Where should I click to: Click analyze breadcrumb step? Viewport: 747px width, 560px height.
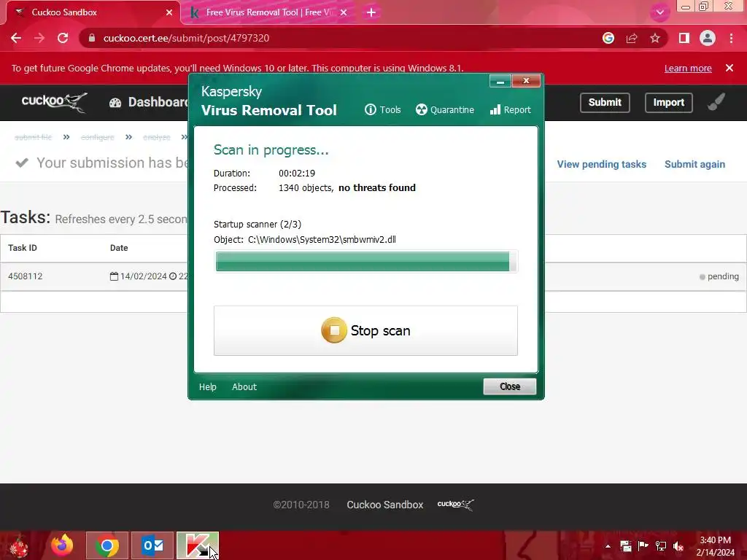pos(156,137)
